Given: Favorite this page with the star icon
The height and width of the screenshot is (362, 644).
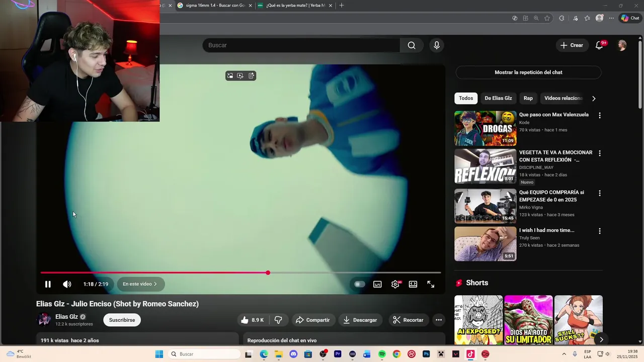Looking at the screenshot, I should [547, 18].
